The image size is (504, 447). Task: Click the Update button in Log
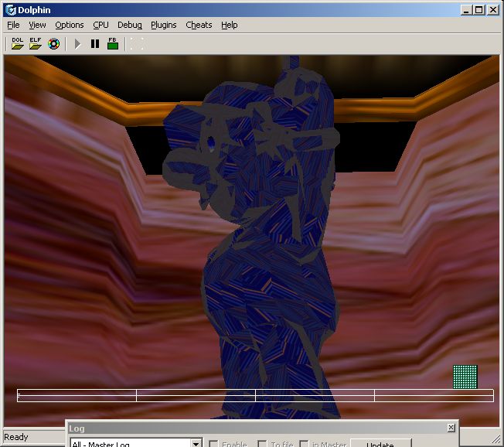381,443
